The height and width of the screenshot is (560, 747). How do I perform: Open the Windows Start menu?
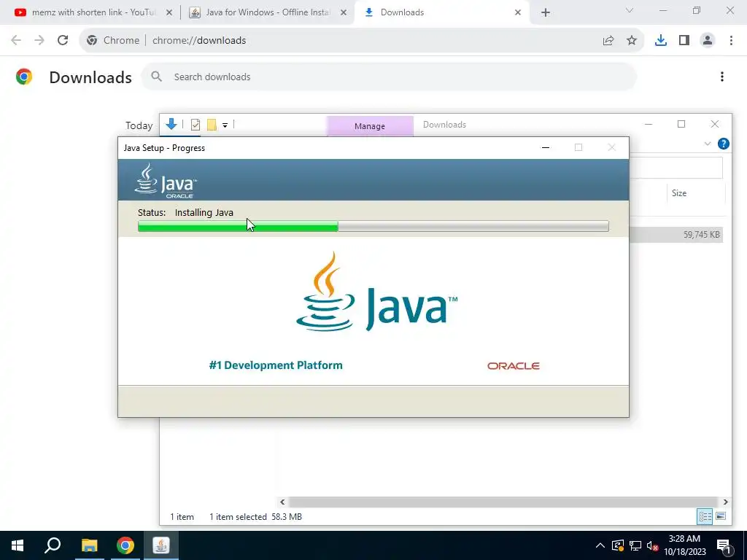click(x=18, y=545)
